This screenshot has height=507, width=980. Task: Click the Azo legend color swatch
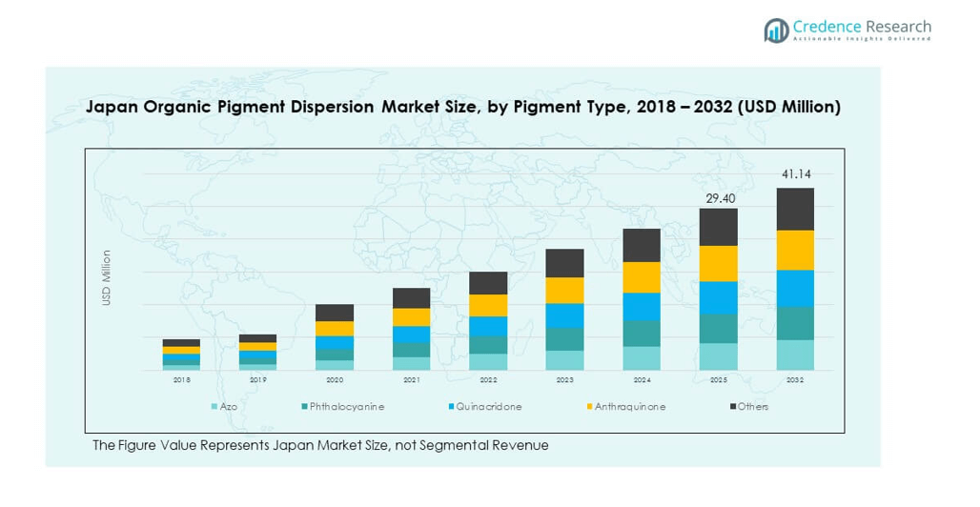coord(214,407)
